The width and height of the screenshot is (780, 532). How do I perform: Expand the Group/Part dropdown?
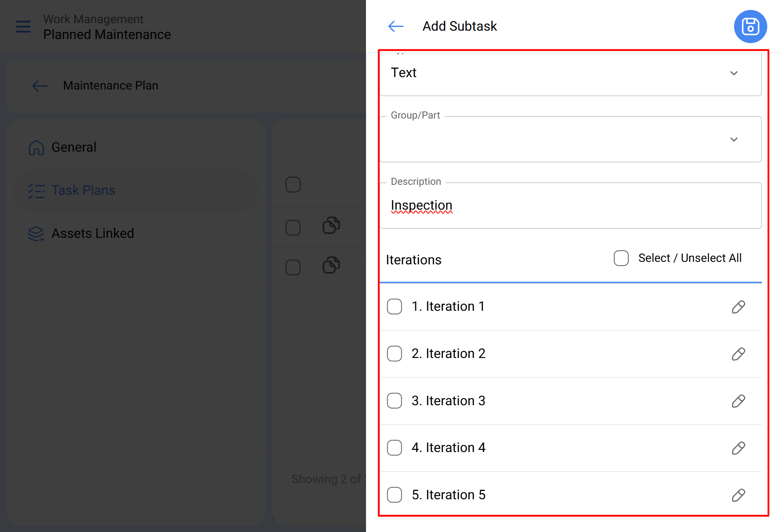tap(570, 139)
